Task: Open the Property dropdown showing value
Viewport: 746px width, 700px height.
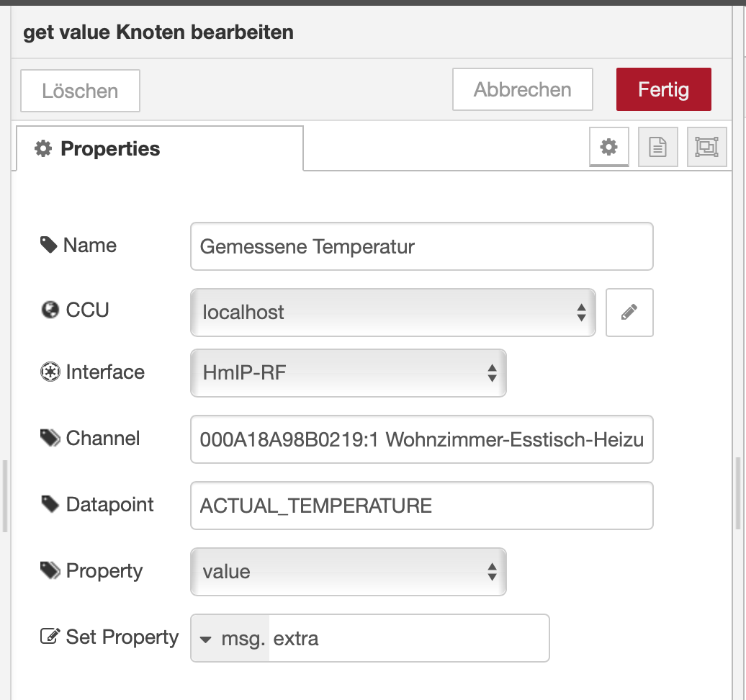Action: [x=348, y=571]
